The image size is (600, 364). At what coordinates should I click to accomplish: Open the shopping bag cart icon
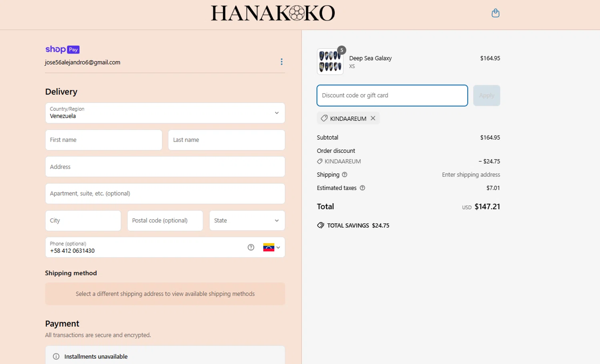[495, 13]
